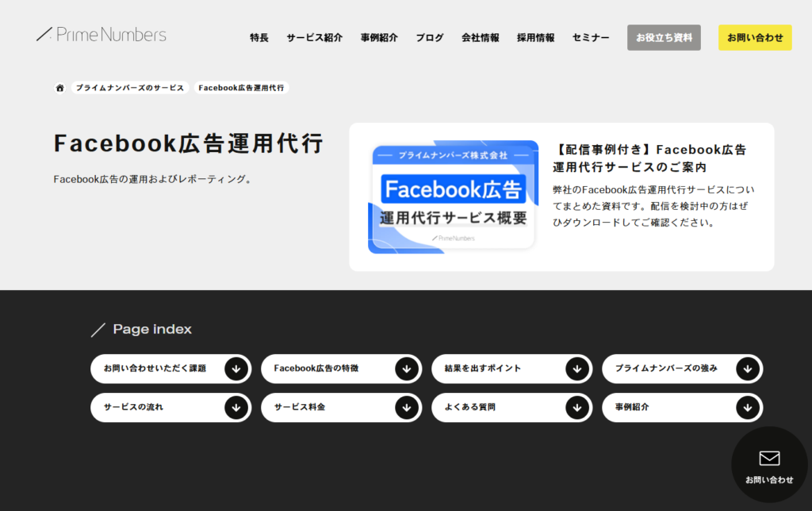
Task: Jump to よくある質問 section
Action: pyautogui.click(x=511, y=407)
